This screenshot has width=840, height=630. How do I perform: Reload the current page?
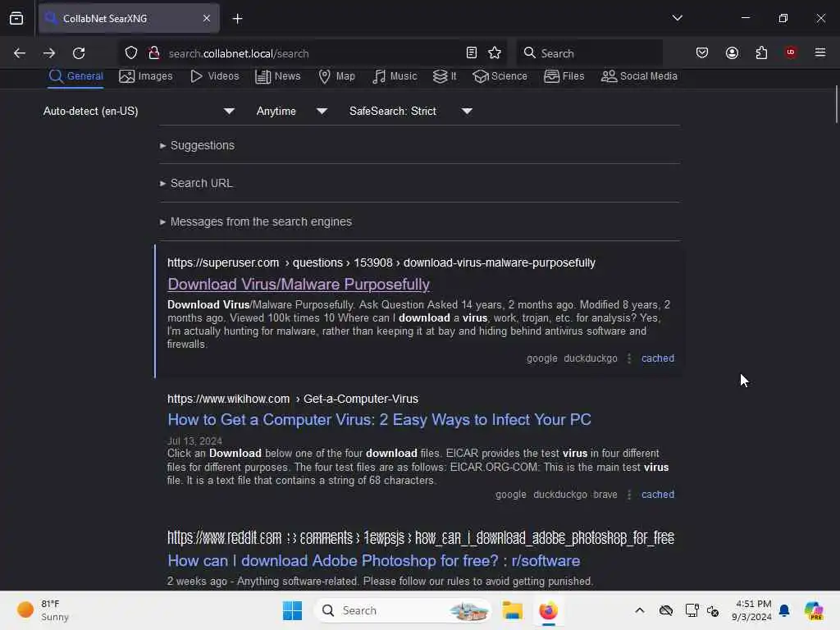79,53
